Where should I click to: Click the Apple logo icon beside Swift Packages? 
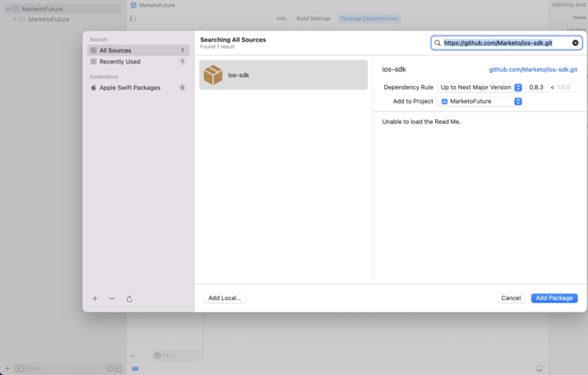[93, 87]
